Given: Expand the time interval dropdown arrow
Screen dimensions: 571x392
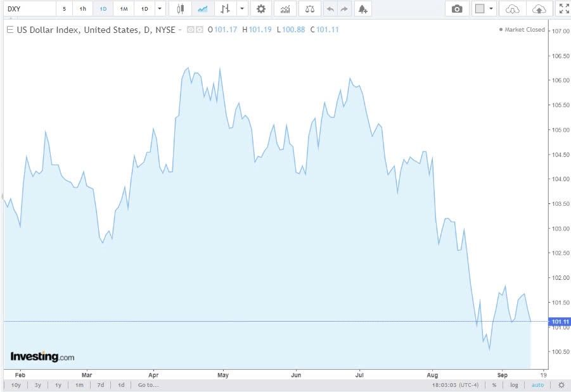Looking at the screenshot, I should tap(159, 9).
